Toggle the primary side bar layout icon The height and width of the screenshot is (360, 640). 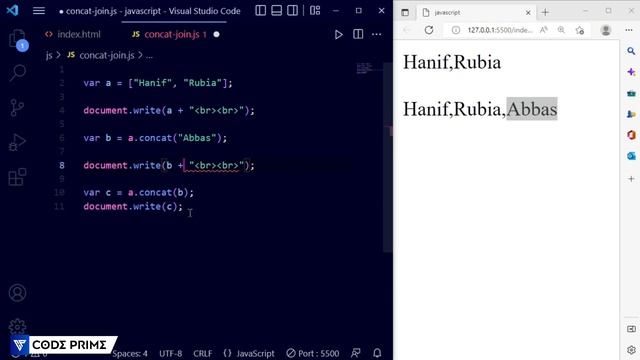point(260,11)
